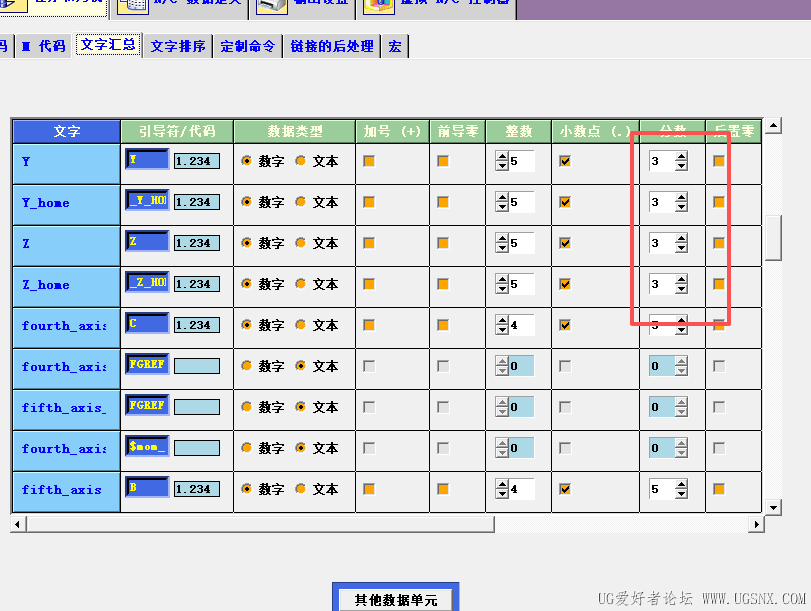Open the 宏 tab
Image resolution: width=811 pixels, height=611 pixels.
pyautogui.click(x=395, y=46)
